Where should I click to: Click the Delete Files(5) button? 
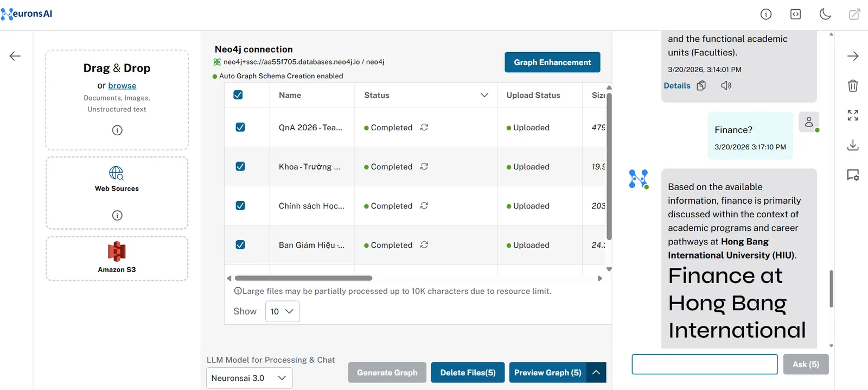[468, 373]
